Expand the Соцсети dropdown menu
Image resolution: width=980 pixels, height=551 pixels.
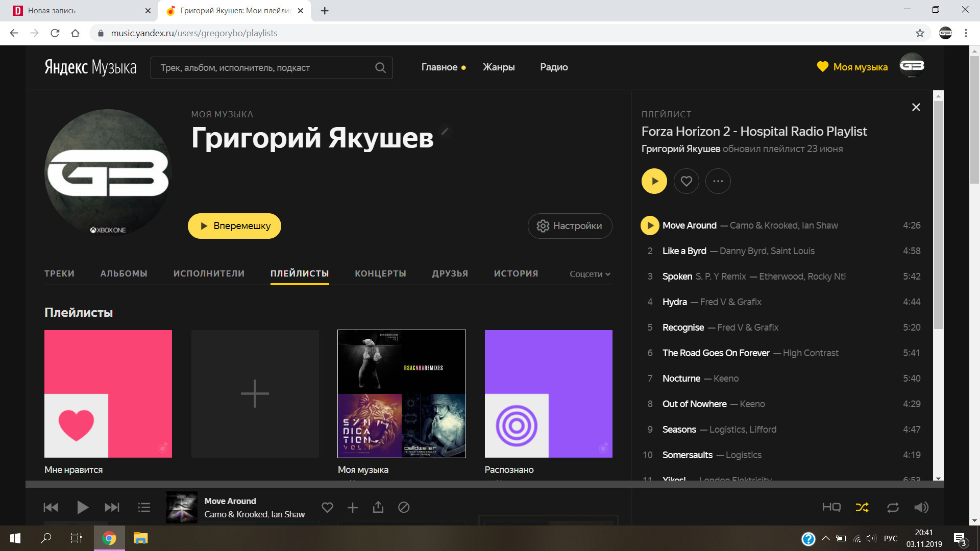click(x=590, y=274)
